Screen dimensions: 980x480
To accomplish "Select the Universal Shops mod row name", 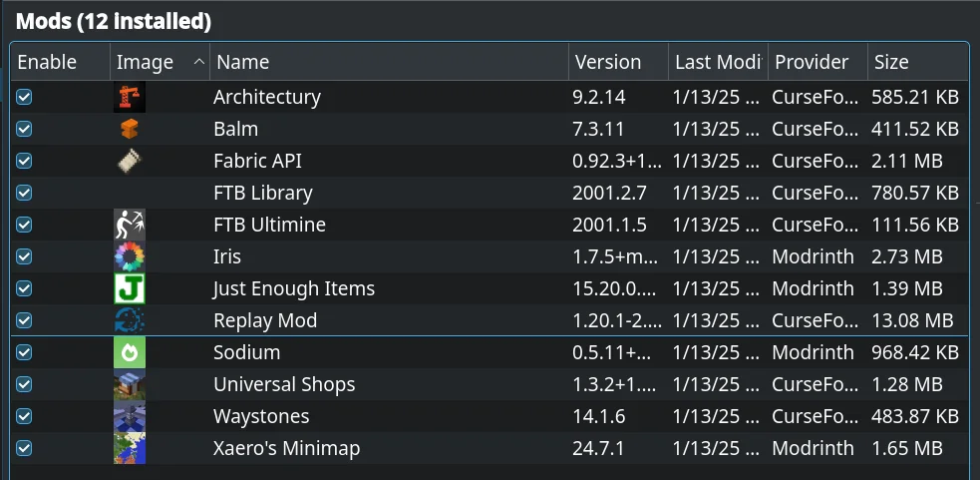I will point(284,384).
